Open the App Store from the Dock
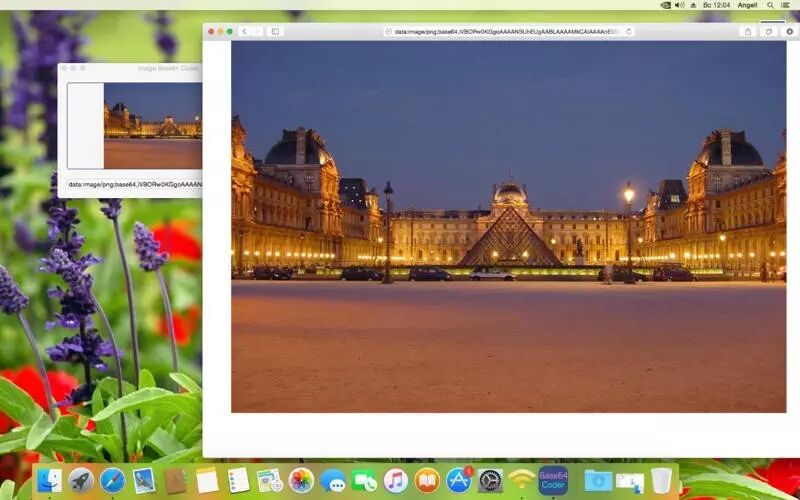This screenshot has height=500, width=800. pos(459,481)
